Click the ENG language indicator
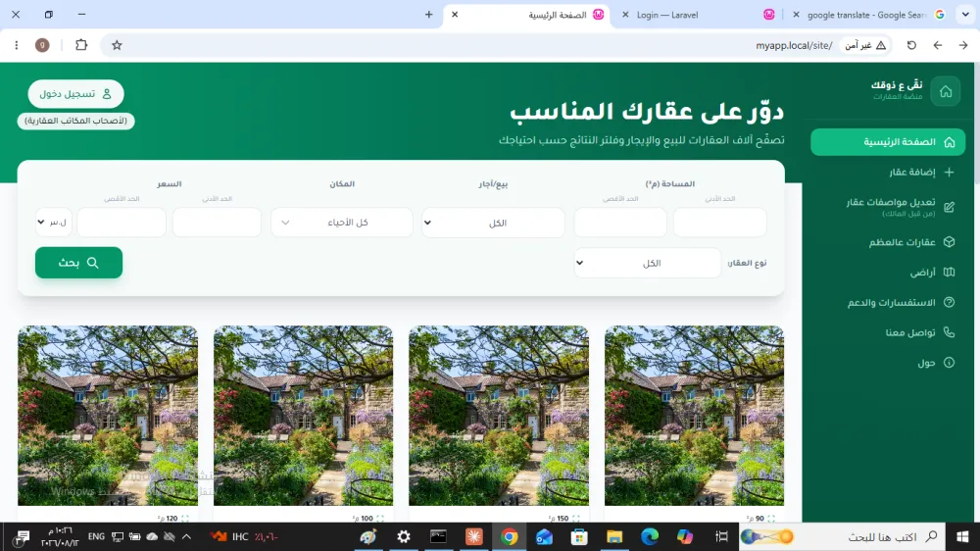Viewport: 980px width, 551px height. coord(96,536)
